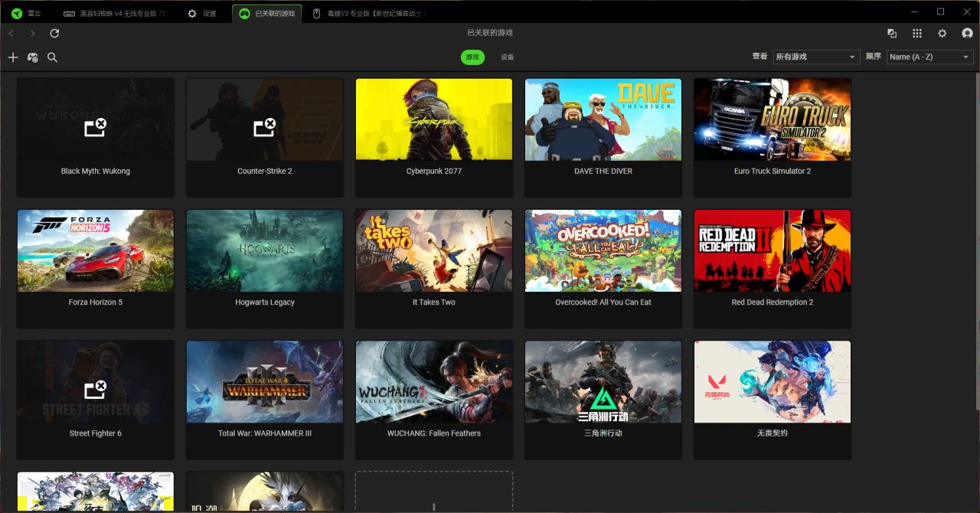Switch to the 黑寡妇蜘蛛 V4 keyboard tab
The width and height of the screenshot is (980, 513).
[116, 13]
